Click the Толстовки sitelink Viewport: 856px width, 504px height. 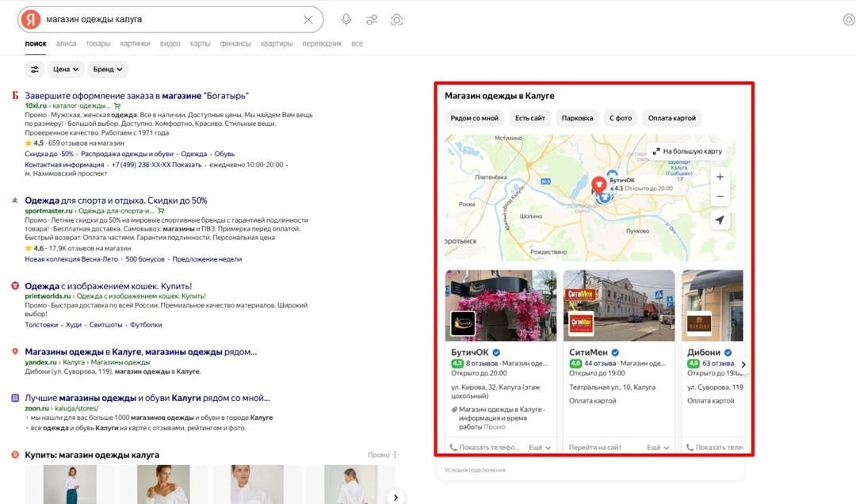(41, 325)
